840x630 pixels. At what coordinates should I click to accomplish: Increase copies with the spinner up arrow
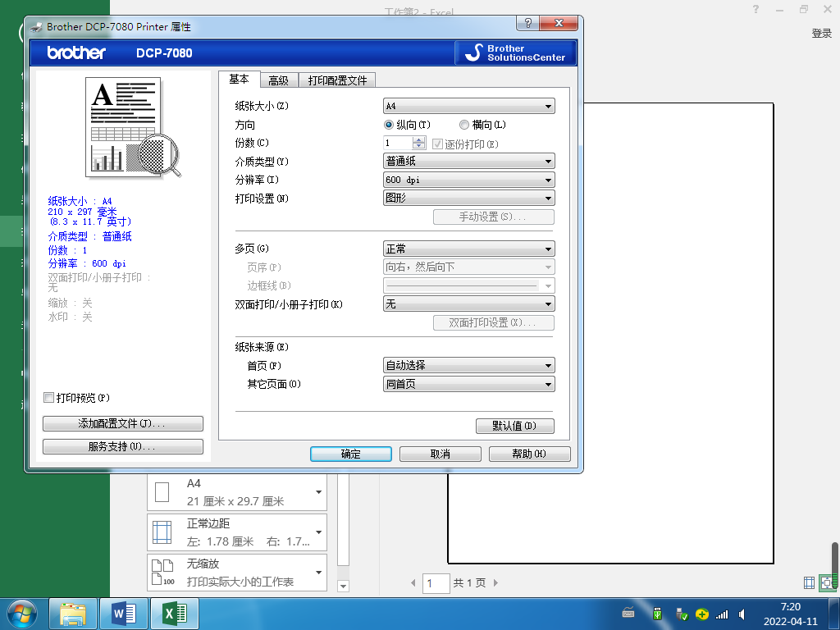pos(419,139)
